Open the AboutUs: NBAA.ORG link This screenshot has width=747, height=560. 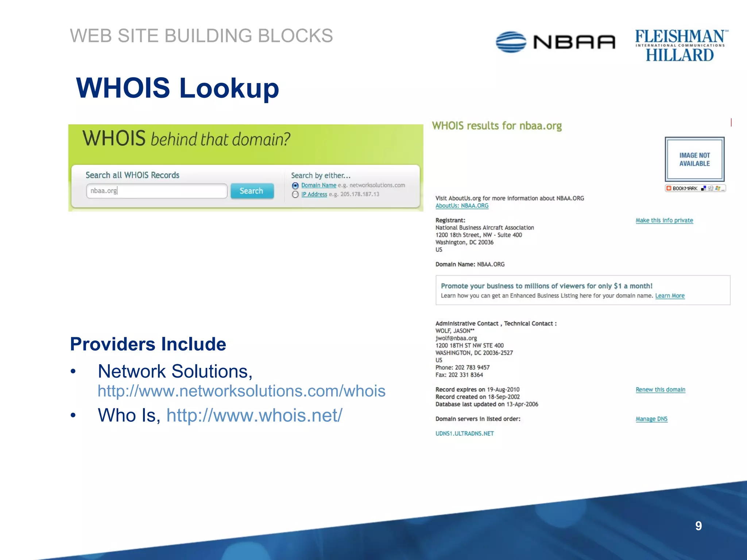click(x=462, y=206)
